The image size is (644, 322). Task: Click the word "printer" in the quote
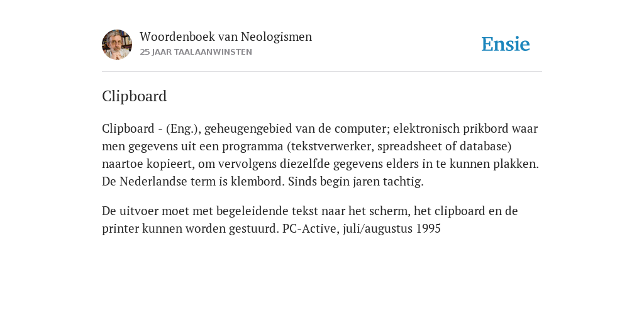pyautogui.click(x=120, y=229)
